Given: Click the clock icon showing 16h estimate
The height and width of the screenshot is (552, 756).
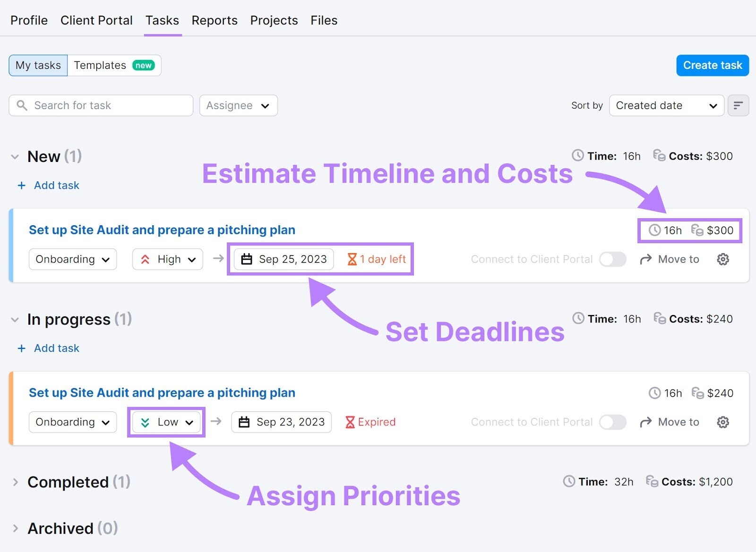Looking at the screenshot, I should [654, 231].
